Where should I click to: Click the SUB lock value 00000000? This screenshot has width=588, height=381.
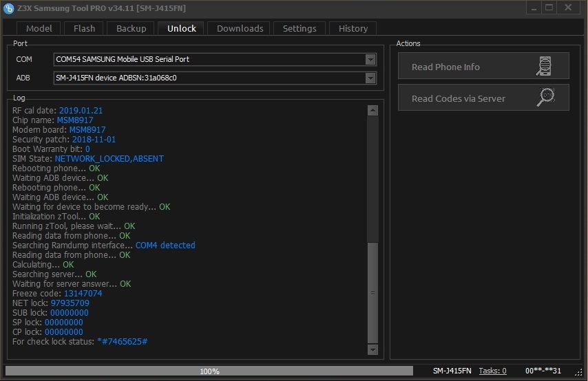click(x=70, y=313)
